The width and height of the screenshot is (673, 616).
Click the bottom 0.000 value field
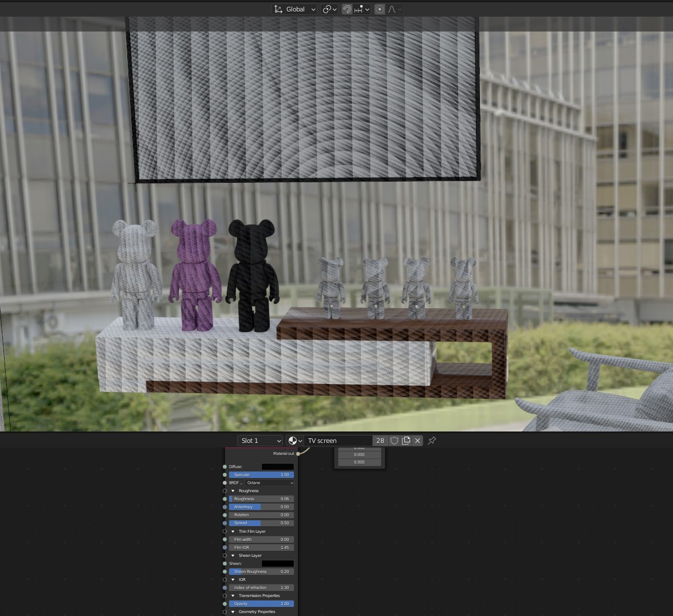(x=359, y=462)
